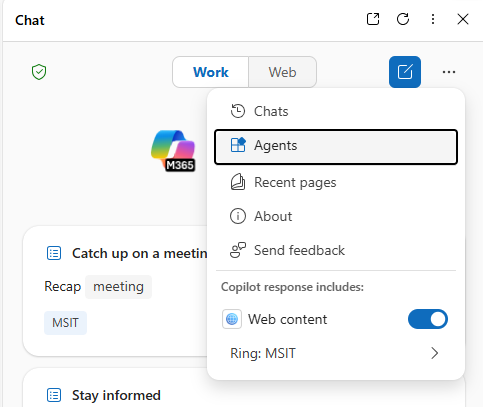This screenshot has height=407, width=483.
Task: Click the Copilot M365 logo
Action: click(x=173, y=150)
